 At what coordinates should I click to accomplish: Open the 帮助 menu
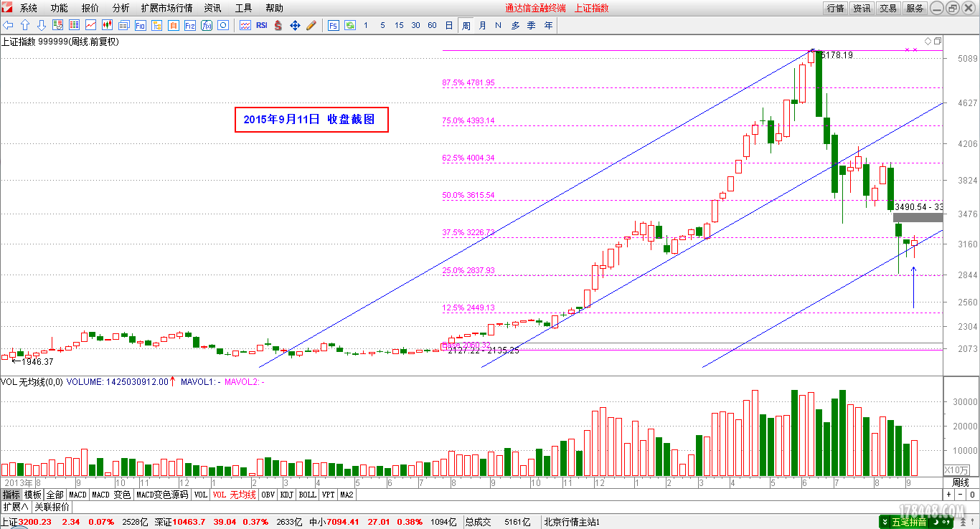[274, 9]
